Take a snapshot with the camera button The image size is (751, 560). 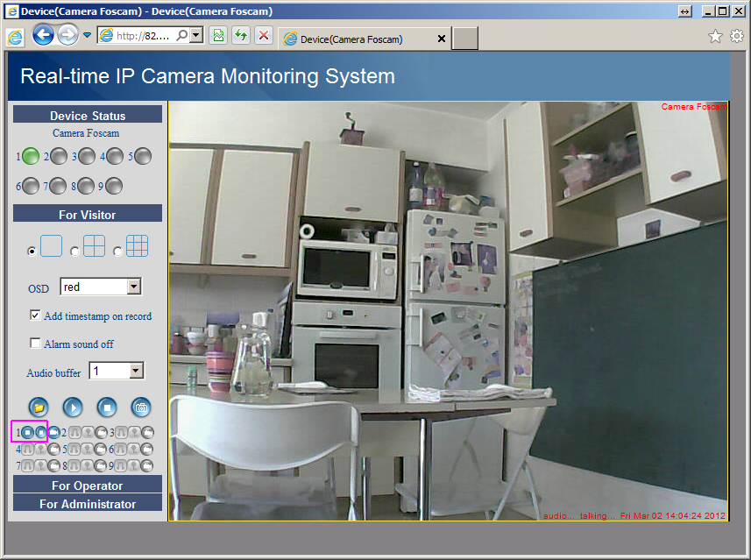tap(141, 408)
